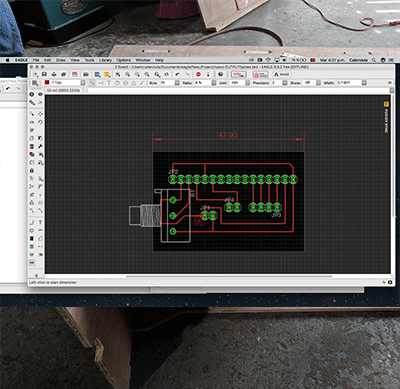Screen dimensions: 400x389
Task: Open the layer dropdown showing 1 Top
Action: pyautogui.click(x=65, y=83)
